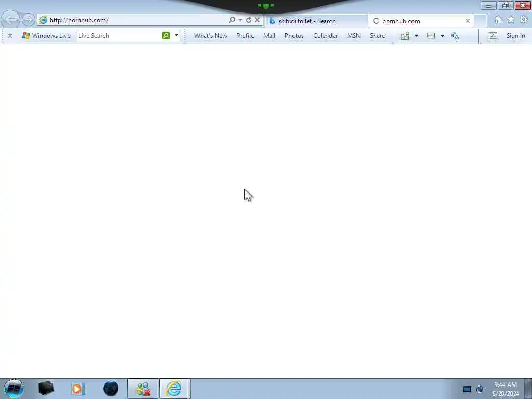Expand the address bar autocomplete dropdown arrow
Image resolution: width=532 pixels, height=399 pixels.
tap(240, 20)
